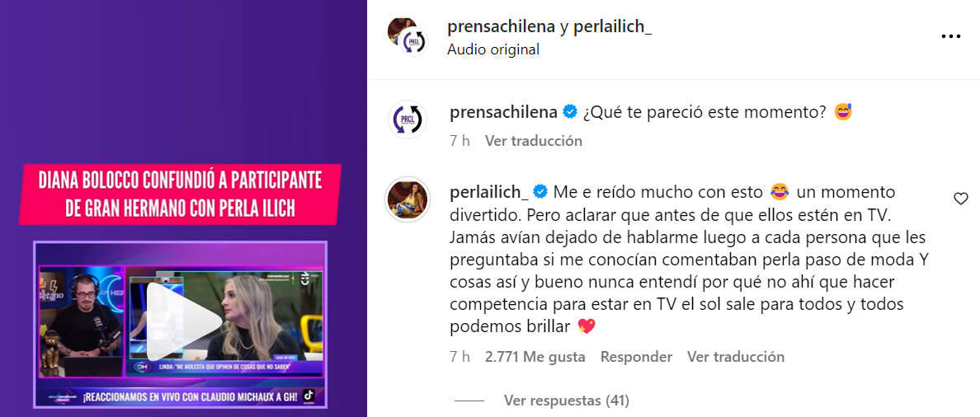View the 2.771 Me gusta likes list
Viewport: 980px width, 417px height.
pyautogui.click(x=535, y=357)
